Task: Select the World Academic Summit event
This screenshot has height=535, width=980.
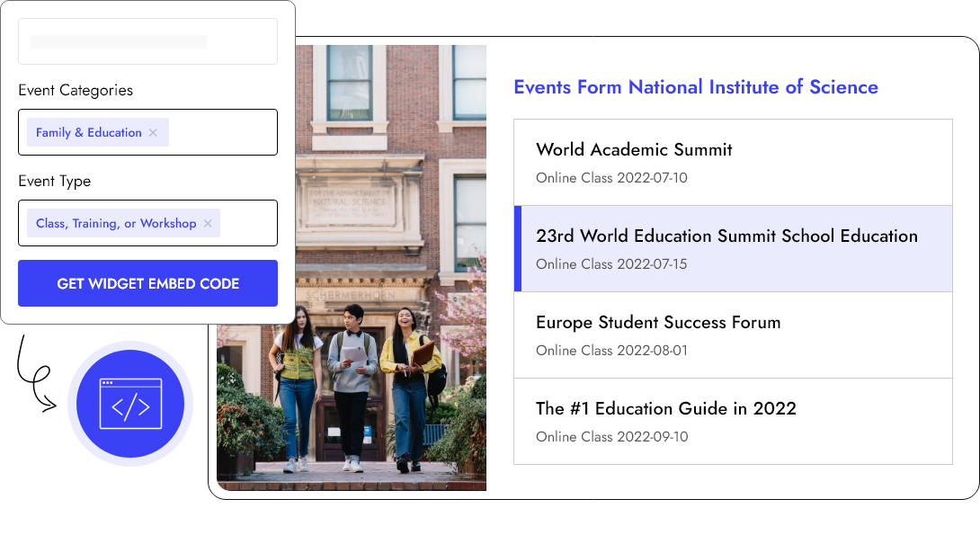Action: pos(634,150)
